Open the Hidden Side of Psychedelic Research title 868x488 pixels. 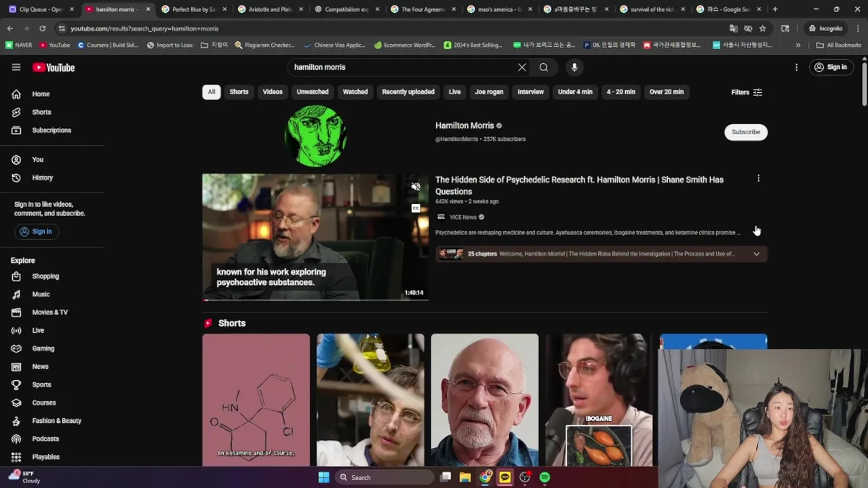pos(579,185)
